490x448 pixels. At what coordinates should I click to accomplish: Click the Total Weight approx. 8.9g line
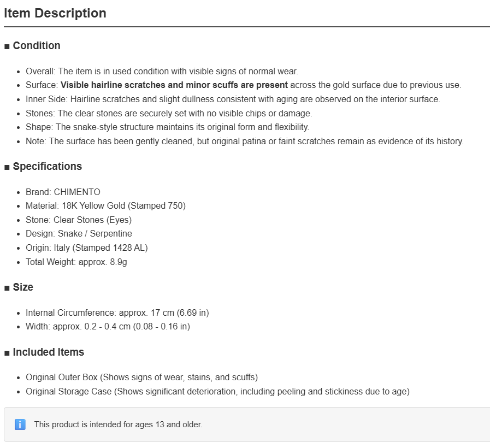(x=76, y=262)
